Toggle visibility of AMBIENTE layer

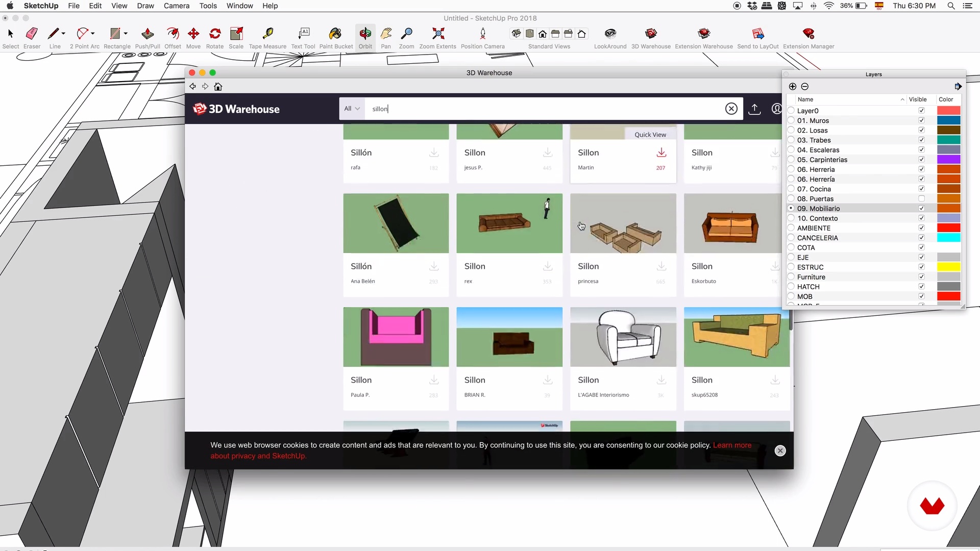point(921,228)
